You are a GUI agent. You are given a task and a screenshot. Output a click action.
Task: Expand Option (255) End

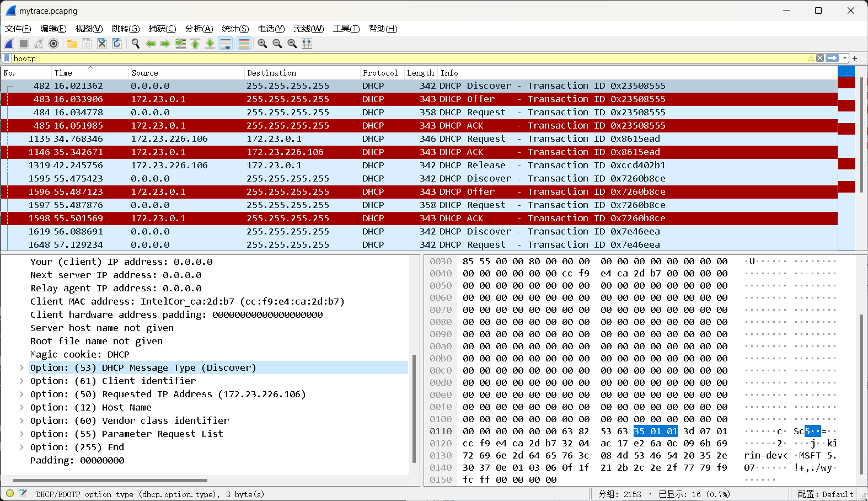[22, 447]
